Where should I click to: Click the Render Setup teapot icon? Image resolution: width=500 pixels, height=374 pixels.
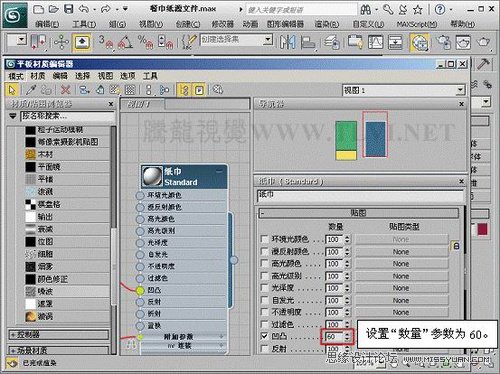(443, 42)
